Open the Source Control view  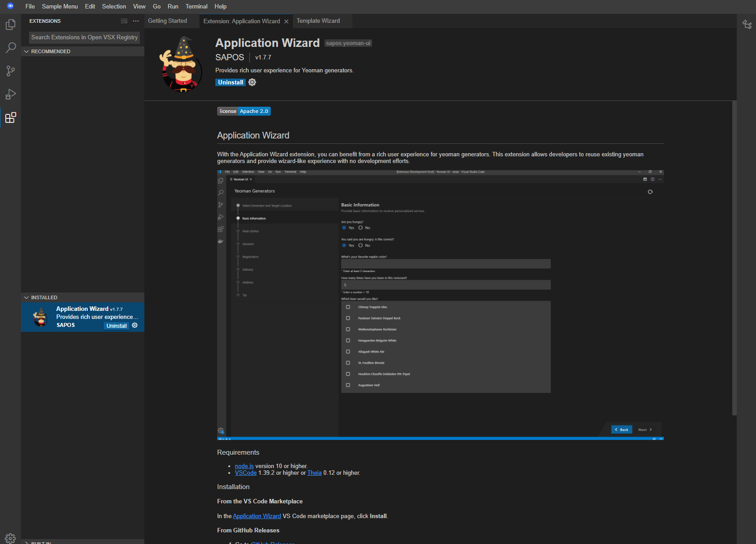tap(10, 71)
